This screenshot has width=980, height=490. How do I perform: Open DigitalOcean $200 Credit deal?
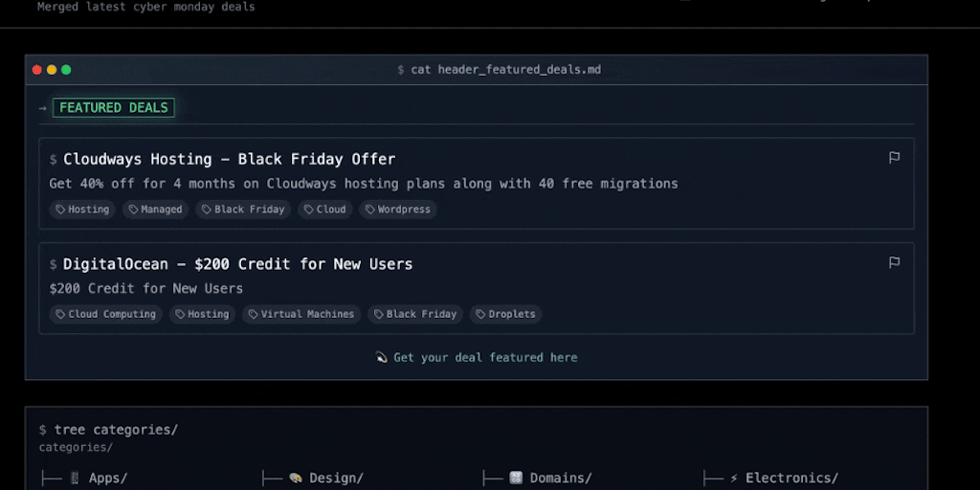[237, 264]
